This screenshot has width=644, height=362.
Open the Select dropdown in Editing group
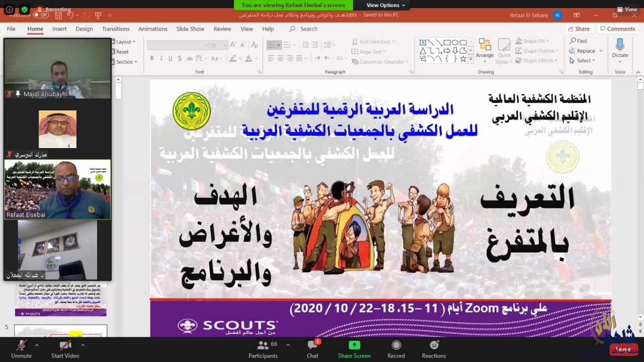click(583, 60)
